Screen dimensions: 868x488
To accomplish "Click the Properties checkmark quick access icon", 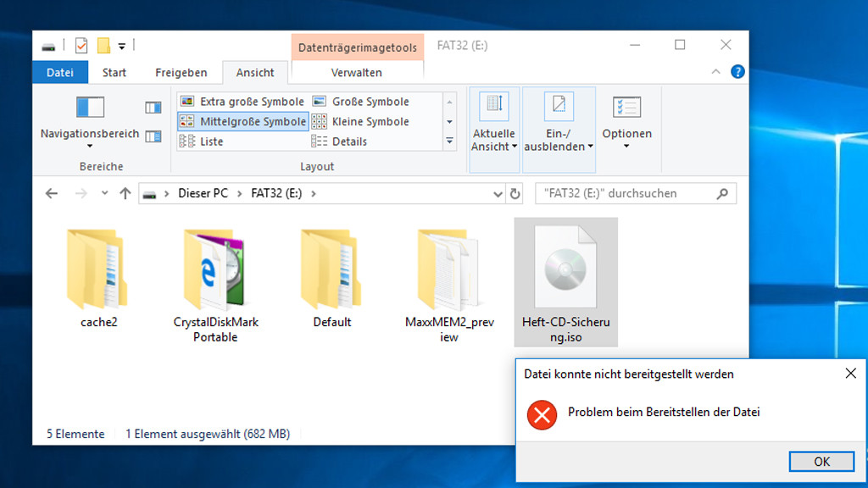I will 81,46.
